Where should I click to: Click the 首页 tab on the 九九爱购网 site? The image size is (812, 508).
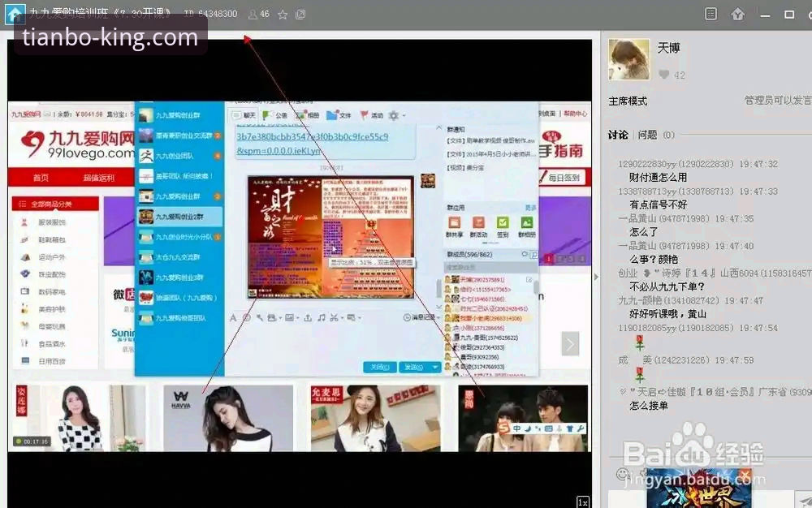41,178
